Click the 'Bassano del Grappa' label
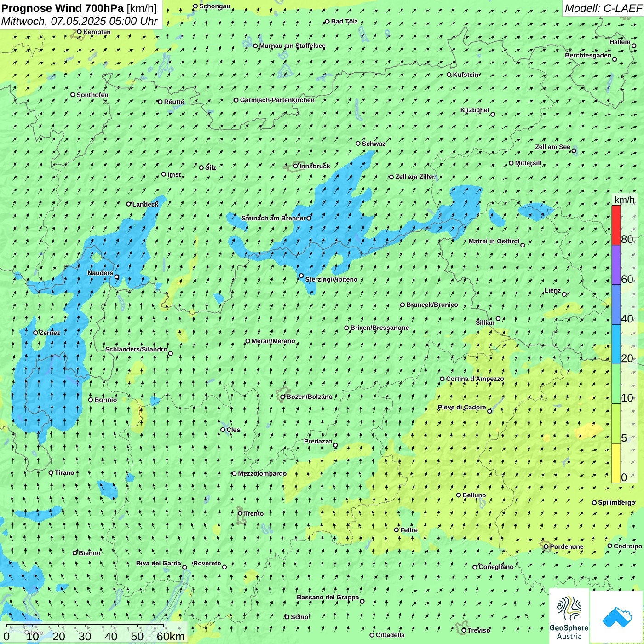The width and height of the screenshot is (644, 644). pos(328,597)
